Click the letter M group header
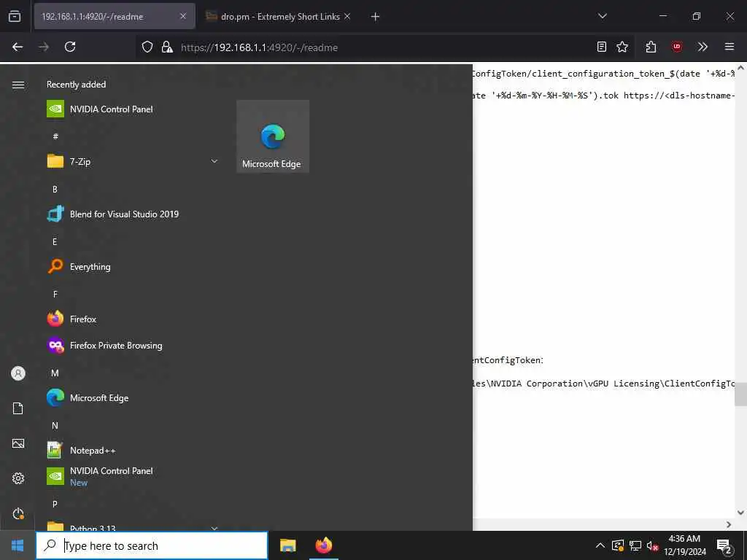Viewport: 747px width, 560px height. click(55, 373)
